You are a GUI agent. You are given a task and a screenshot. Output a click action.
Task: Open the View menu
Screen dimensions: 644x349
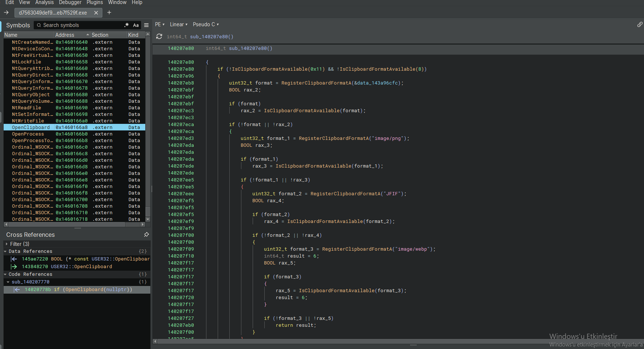[25, 2]
